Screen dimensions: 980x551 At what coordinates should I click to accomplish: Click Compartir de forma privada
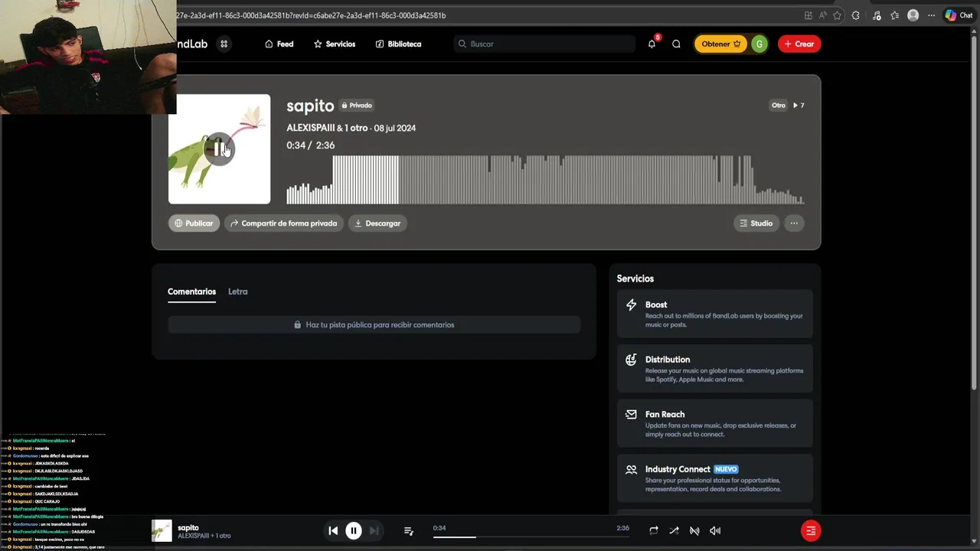click(x=283, y=223)
